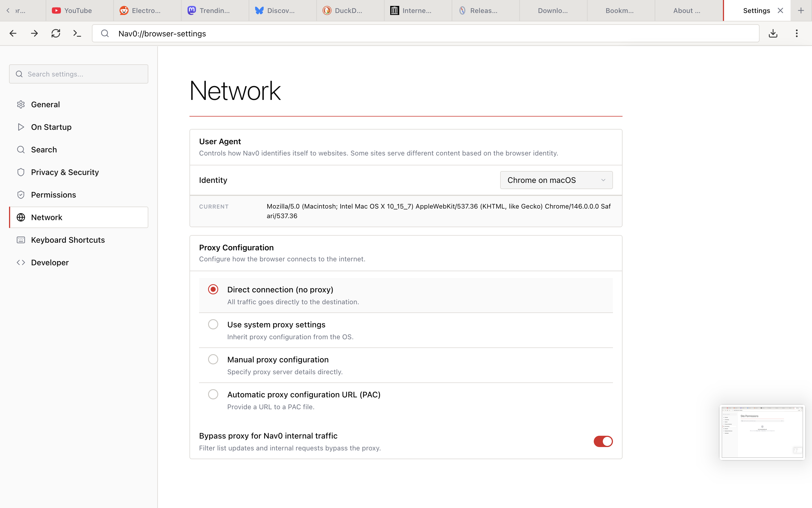
Task: Click the Reddit favicon on Electro tab
Action: [x=124, y=10]
